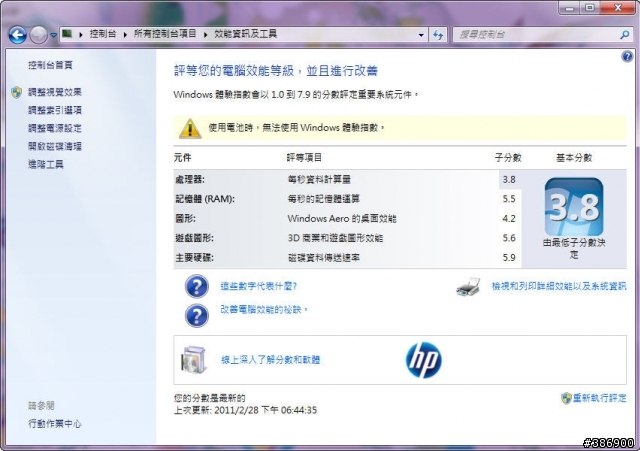Open 線上深入了解分數和軟體 link
The height and width of the screenshot is (451, 640).
point(271,360)
